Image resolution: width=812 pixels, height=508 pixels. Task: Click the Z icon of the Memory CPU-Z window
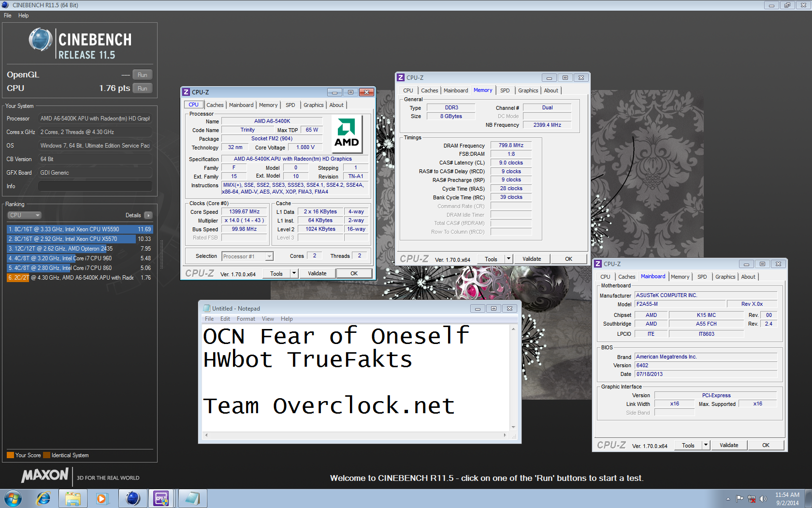[x=401, y=77]
